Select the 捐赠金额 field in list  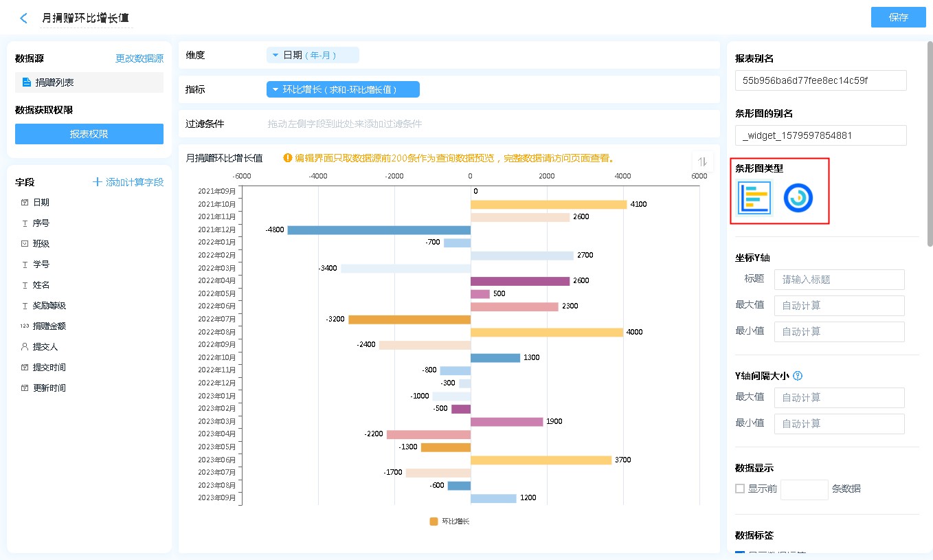[49, 326]
